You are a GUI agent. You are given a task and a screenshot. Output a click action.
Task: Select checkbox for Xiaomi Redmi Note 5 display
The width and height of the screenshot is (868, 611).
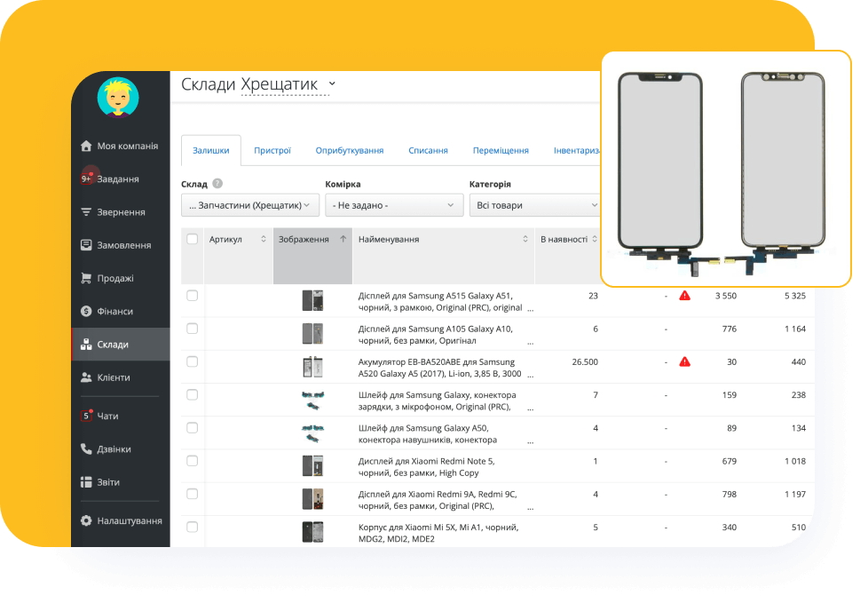click(193, 461)
